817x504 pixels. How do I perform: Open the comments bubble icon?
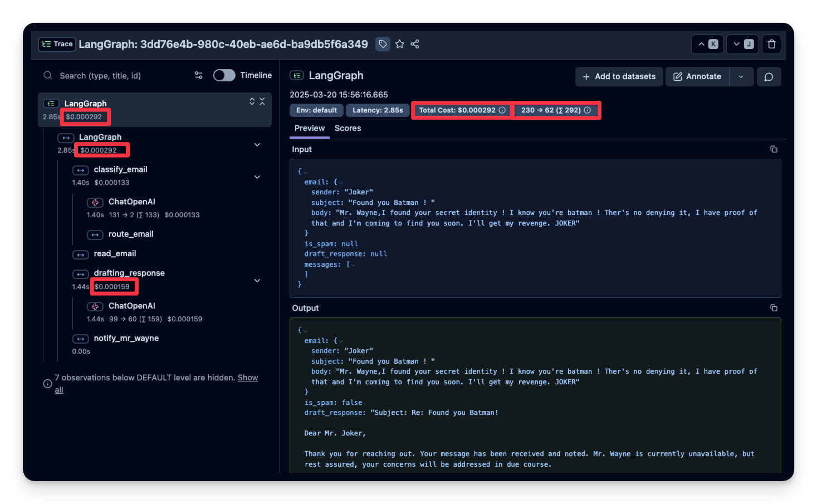point(769,77)
